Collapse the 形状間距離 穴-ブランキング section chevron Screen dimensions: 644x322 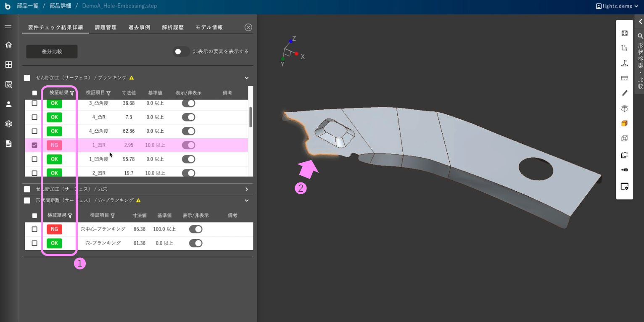247,201
